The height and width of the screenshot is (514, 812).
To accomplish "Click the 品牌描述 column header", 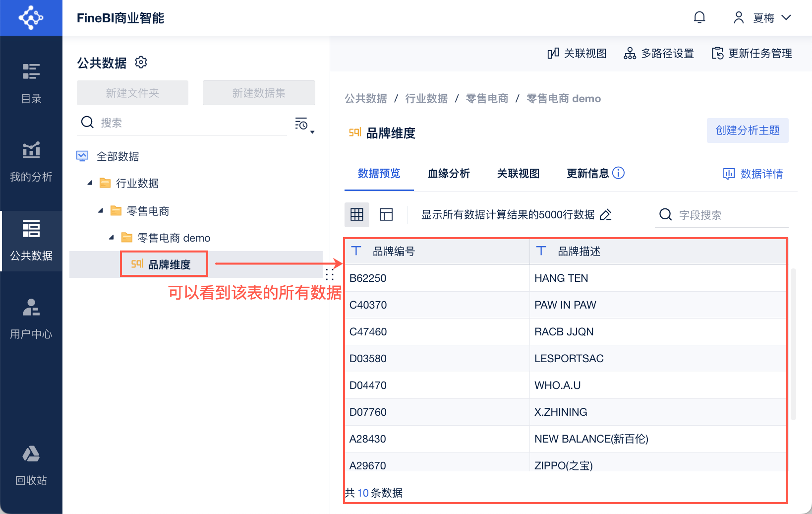I will 658,251.
